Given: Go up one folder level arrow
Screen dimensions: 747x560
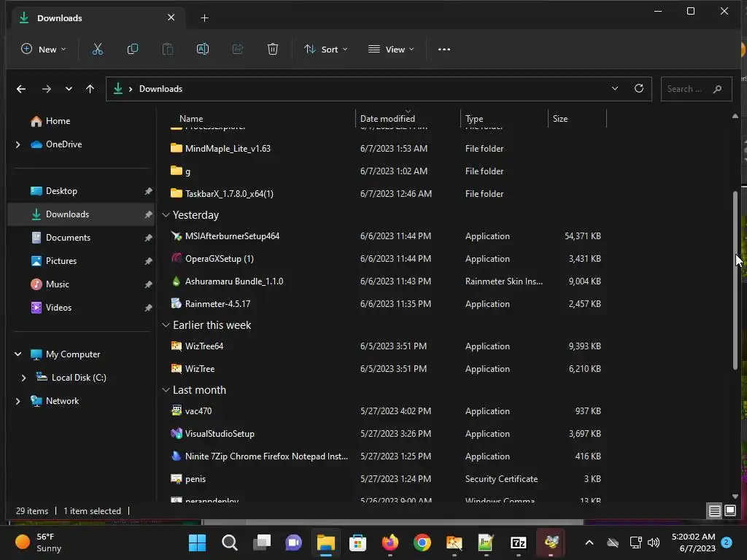Looking at the screenshot, I should [x=90, y=89].
